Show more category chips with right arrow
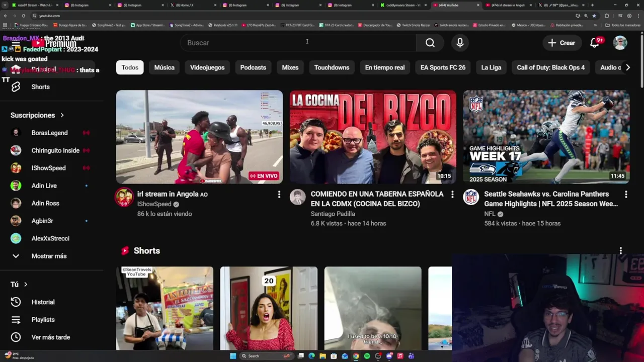 [x=627, y=67]
